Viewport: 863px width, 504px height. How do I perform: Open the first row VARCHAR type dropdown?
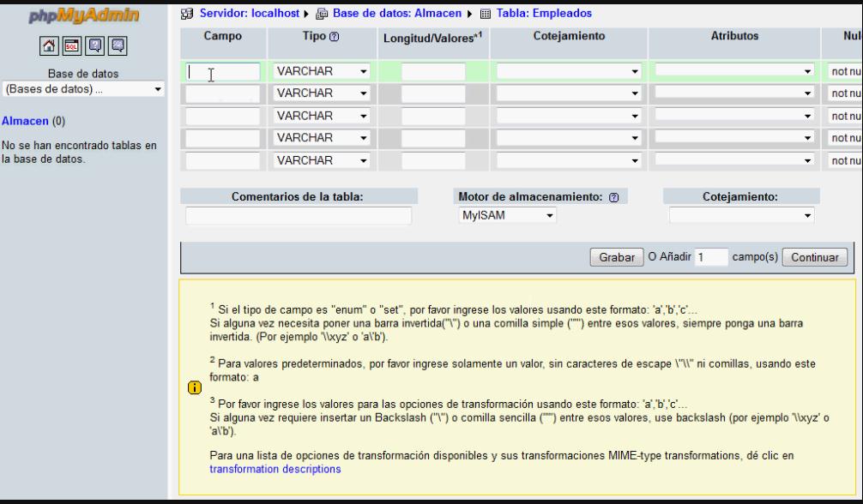[x=321, y=71]
